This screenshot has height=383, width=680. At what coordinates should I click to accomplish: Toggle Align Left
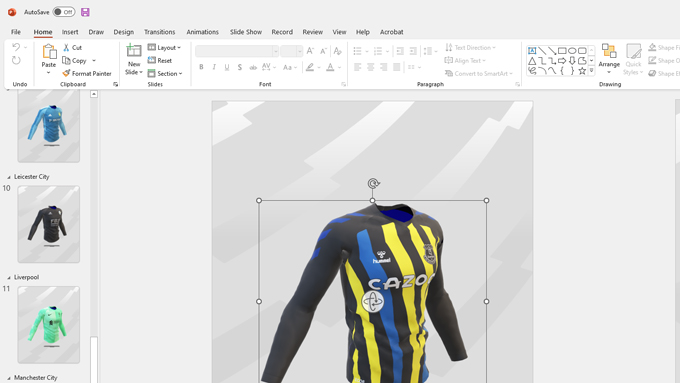[357, 67]
